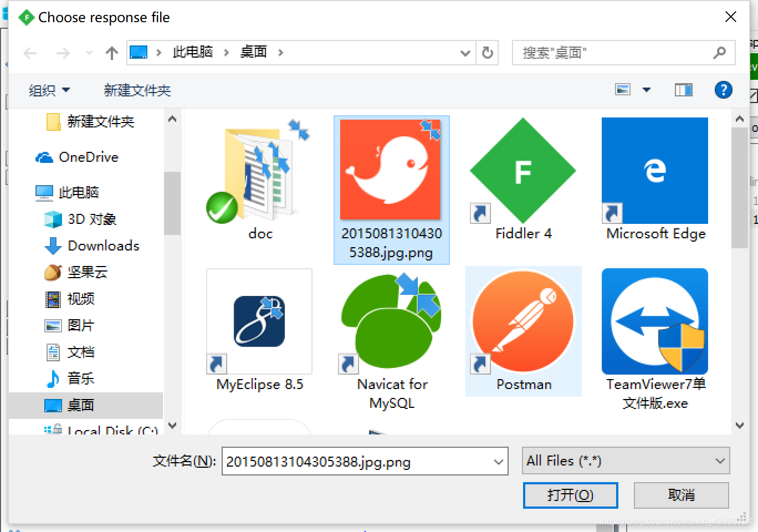Viewport: 758px width, 532px height.
Task: Click the file list scroll down arrow
Action: tap(740, 426)
